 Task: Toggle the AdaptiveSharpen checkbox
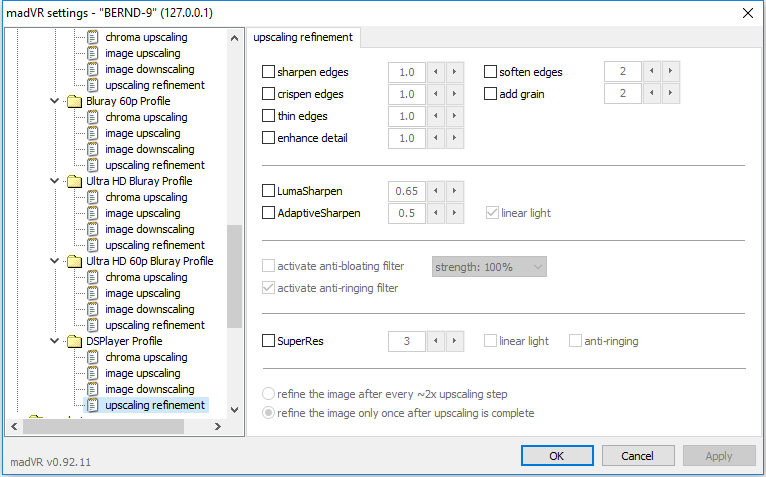pos(268,213)
